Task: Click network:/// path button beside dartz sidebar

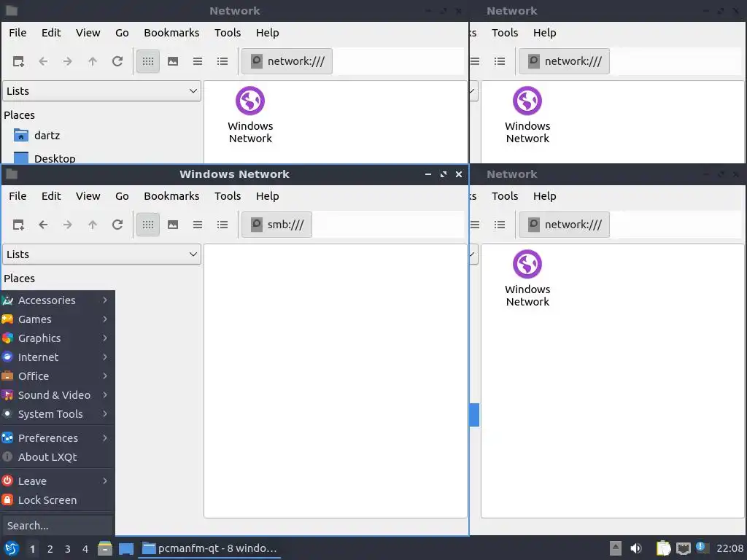Action: pyautogui.click(x=287, y=61)
